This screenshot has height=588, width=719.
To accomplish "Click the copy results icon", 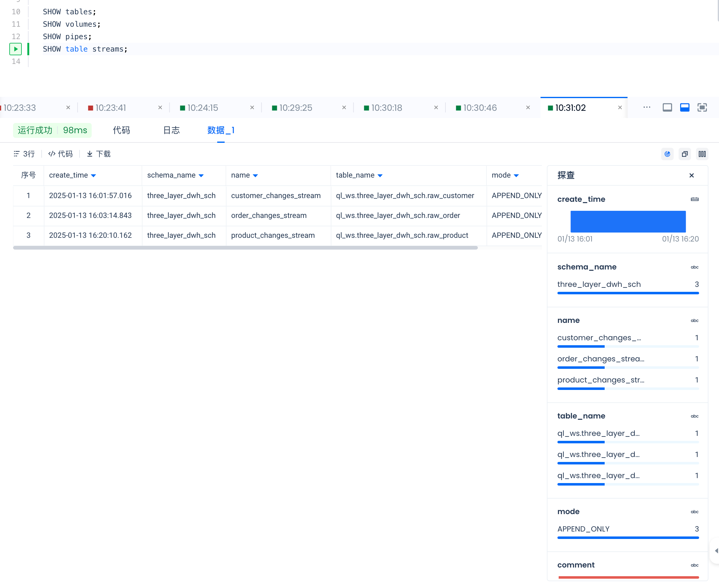I will point(685,154).
